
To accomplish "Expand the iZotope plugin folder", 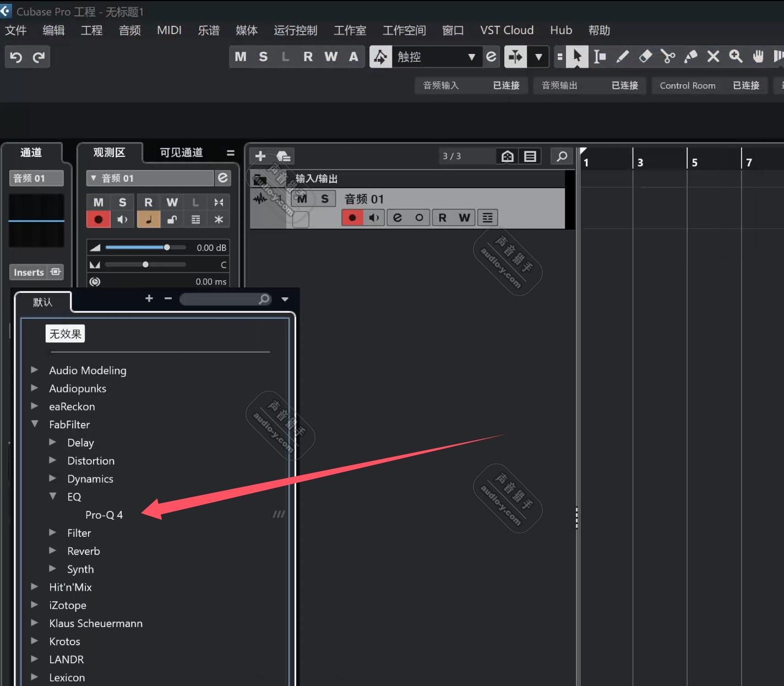I will 35,605.
